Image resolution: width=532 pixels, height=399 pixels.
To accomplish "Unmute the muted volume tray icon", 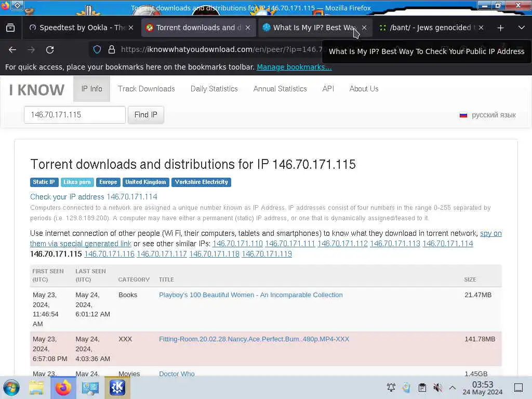I will (437, 388).
